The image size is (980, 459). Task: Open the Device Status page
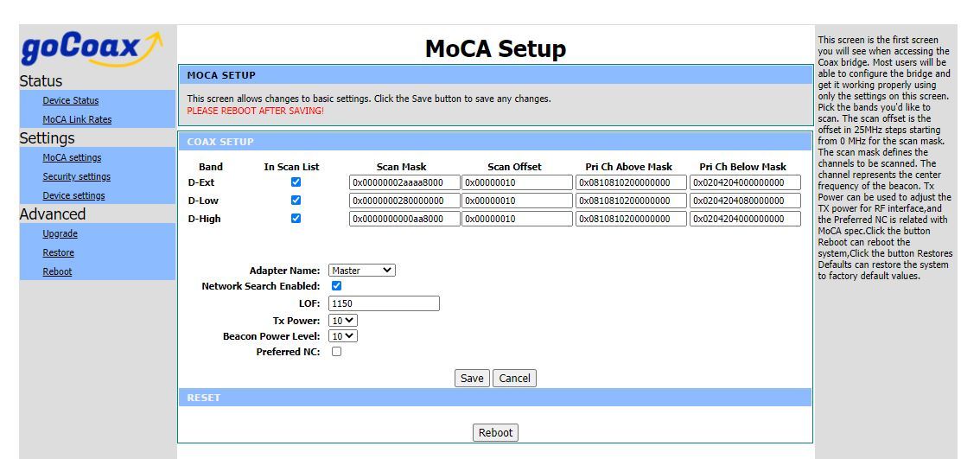click(x=71, y=100)
